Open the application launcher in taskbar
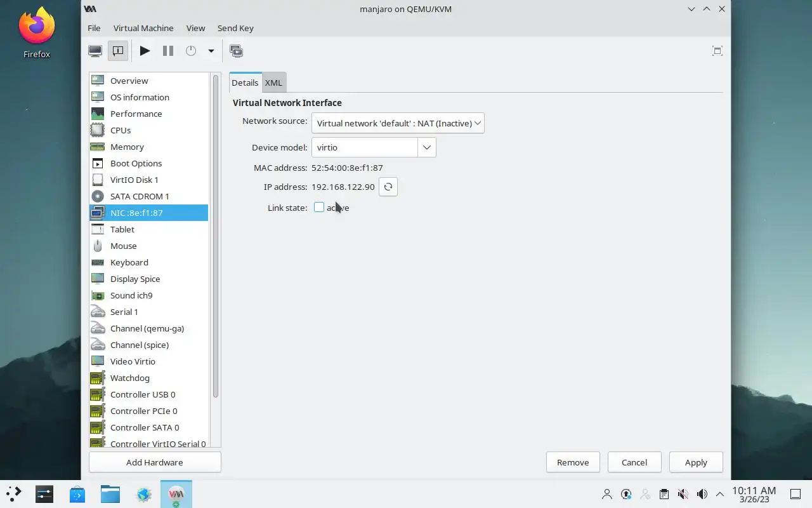Image resolution: width=812 pixels, height=508 pixels. pos(14,494)
